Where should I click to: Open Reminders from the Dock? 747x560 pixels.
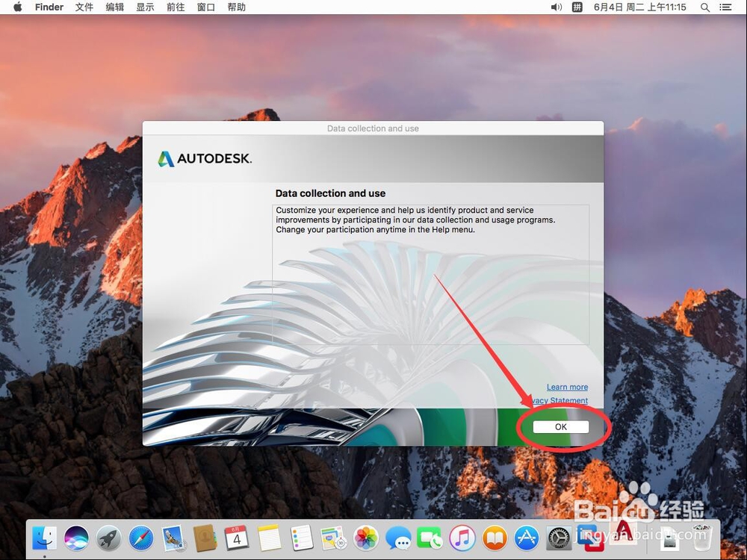pyautogui.click(x=302, y=538)
